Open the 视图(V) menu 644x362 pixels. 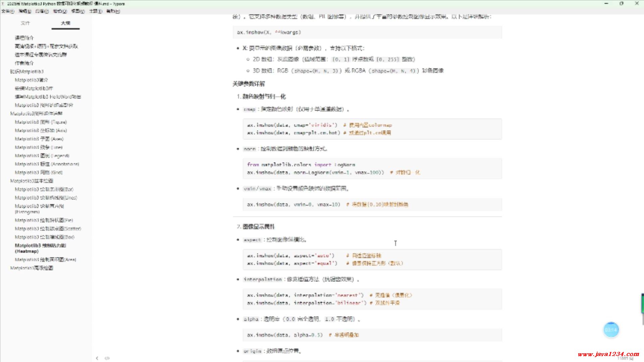pos(78,11)
